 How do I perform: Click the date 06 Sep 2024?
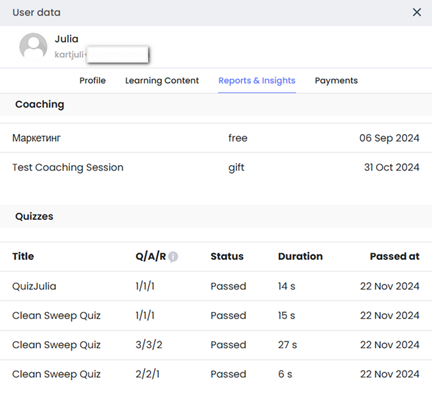[389, 138]
